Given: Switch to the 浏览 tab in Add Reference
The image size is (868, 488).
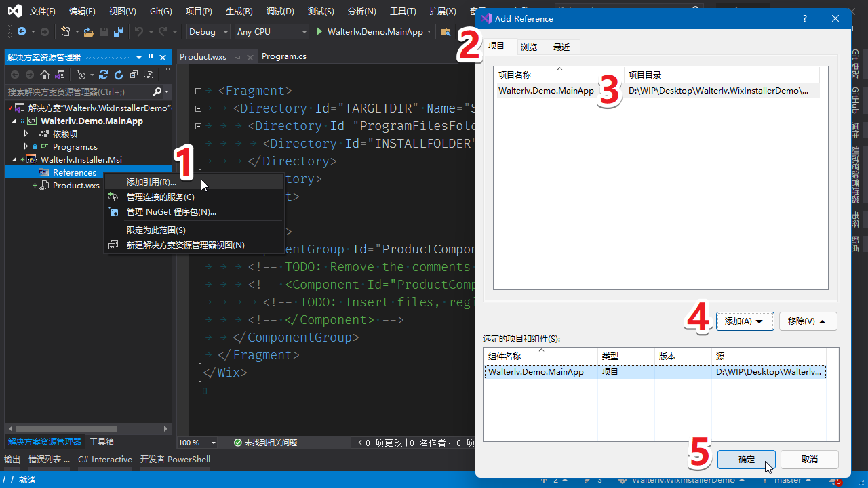Looking at the screenshot, I should pos(529,47).
